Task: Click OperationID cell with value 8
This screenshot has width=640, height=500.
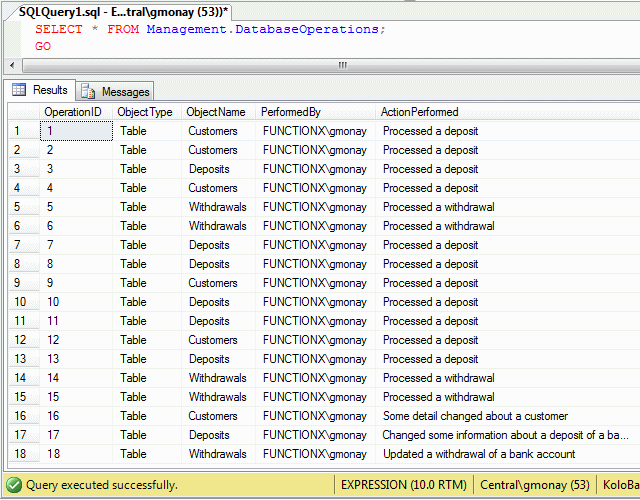Action: pos(76,264)
